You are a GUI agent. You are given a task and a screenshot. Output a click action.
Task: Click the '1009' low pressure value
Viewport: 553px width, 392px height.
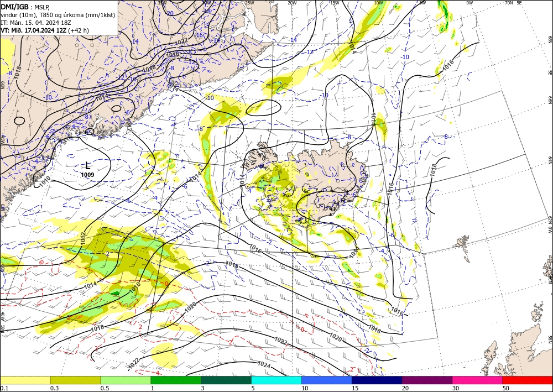[x=87, y=175]
